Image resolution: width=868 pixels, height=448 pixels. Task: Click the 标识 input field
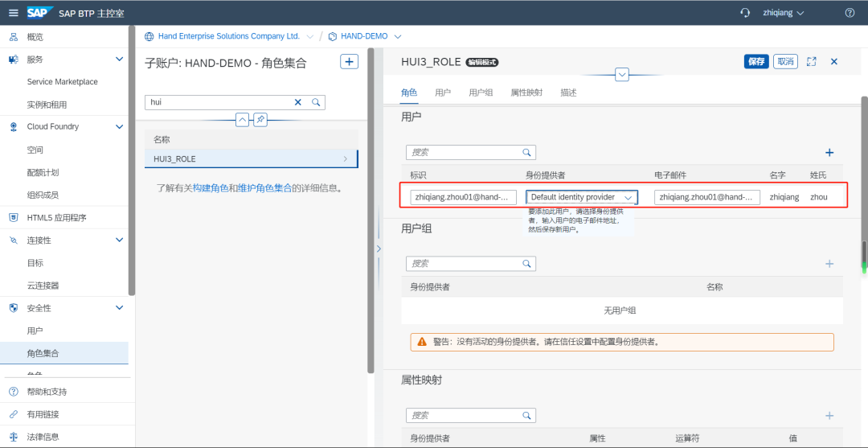(x=464, y=197)
